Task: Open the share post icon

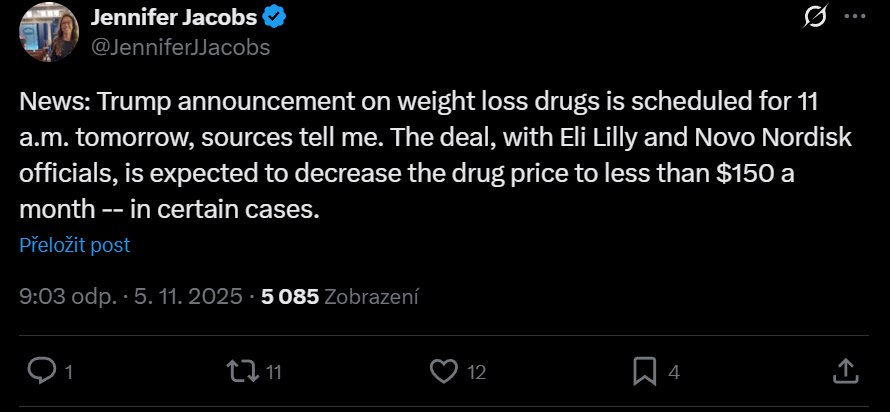Action: click(843, 372)
